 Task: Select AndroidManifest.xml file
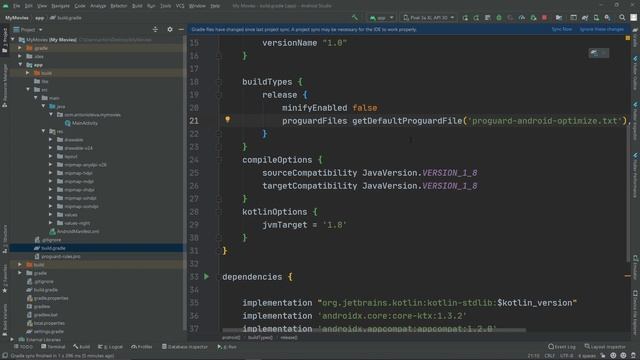click(x=74, y=231)
